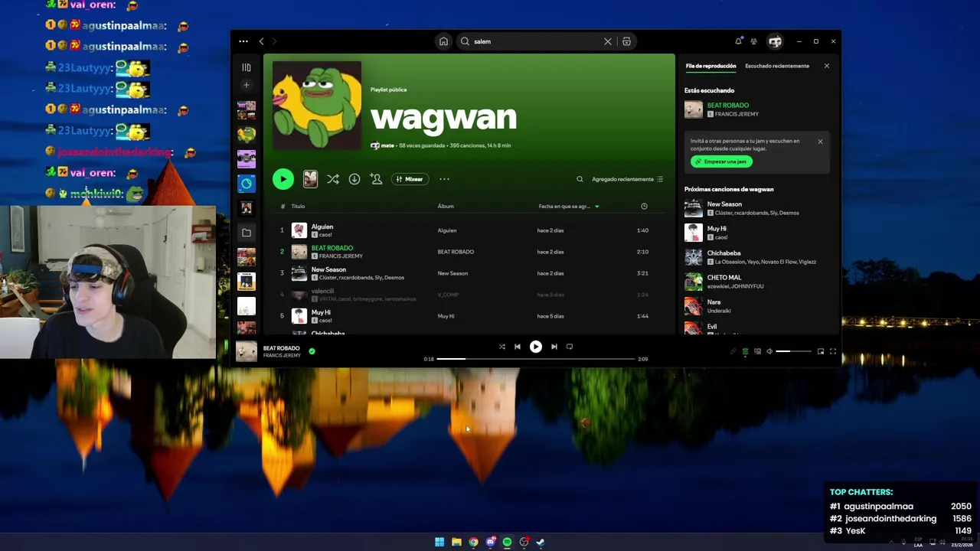
Task: Open Spotify Home
Action: (x=443, y=41)
